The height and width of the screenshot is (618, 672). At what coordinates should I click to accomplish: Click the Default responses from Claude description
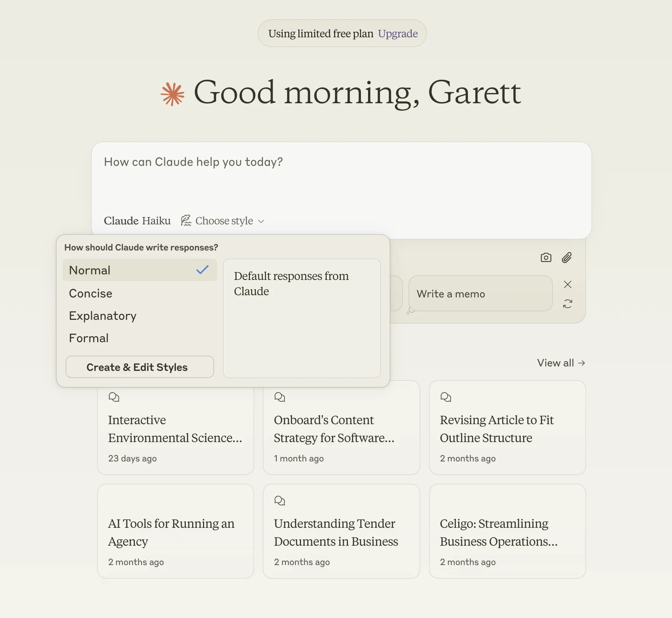click(291, 283)
